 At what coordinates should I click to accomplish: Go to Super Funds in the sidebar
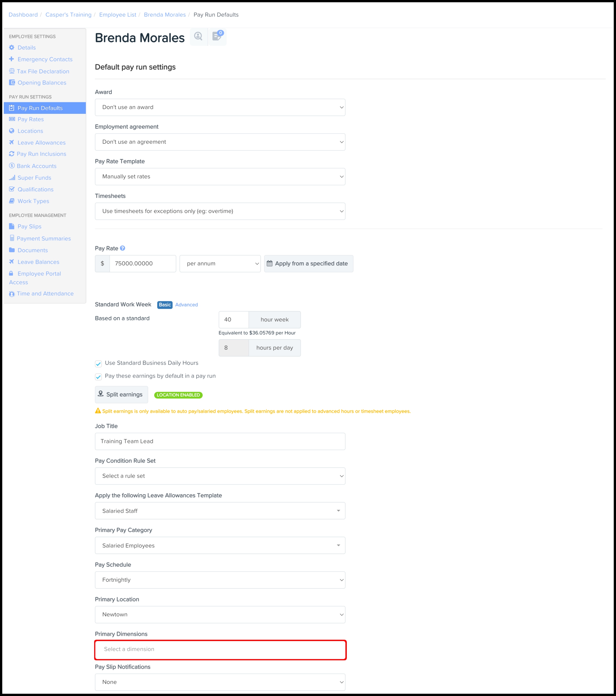click(34, 178)
